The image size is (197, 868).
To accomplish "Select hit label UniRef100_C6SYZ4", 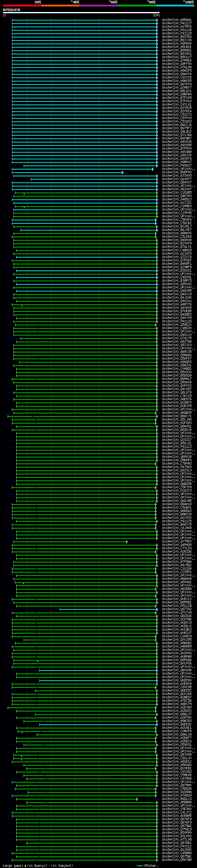I will tap(176, 78).
